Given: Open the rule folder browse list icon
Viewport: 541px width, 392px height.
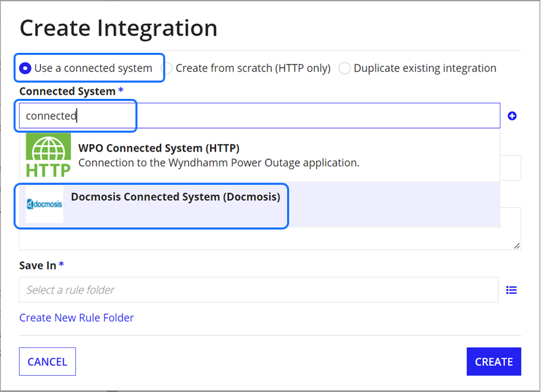Looking at the screenshot, I should point(511,290).
